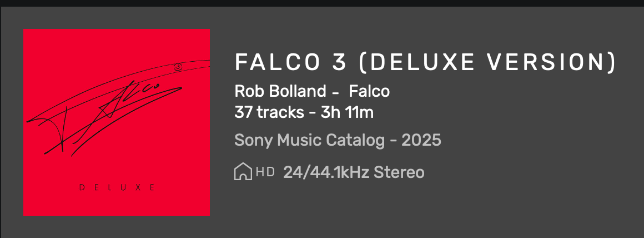The image size is (644, 238).
Task: Open the Sony Music Catalog label
Action: [310, 140]
